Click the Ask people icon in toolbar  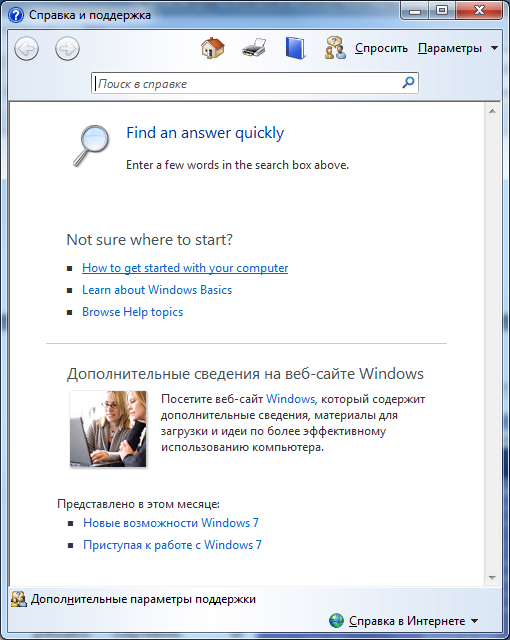click(x=335, y=48)
